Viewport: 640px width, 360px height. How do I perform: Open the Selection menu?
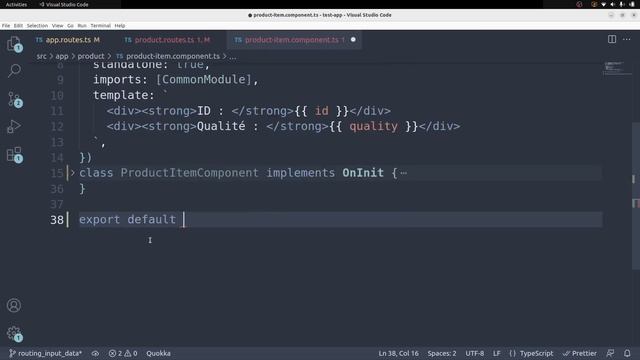coord(37,25)
